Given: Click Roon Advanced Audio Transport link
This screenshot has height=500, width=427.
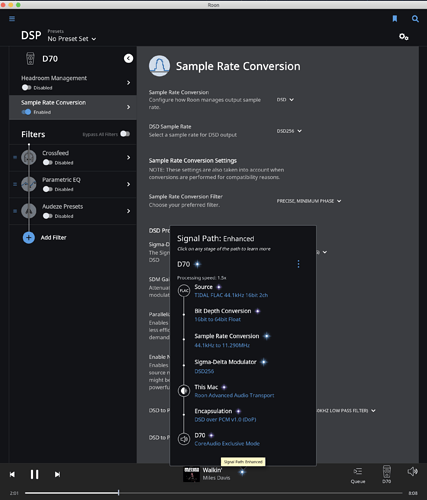Looking at the screenshot, I should pyautogui.click(x=234, y=395).
